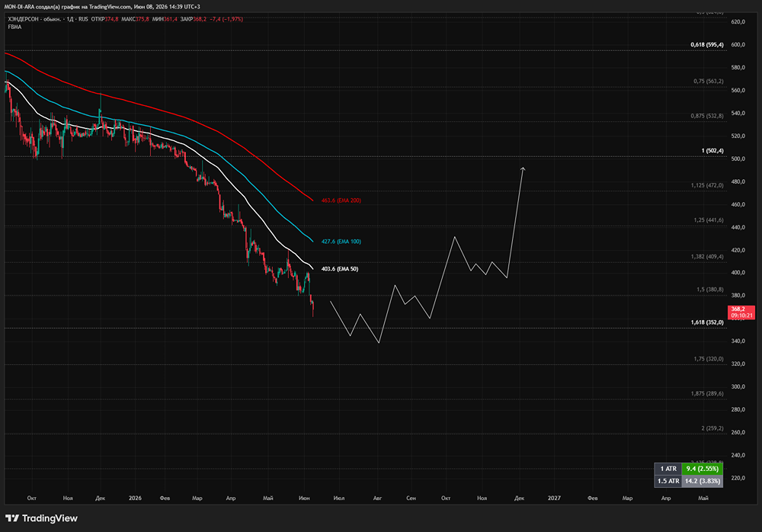Screen dimensions: 762x532
Task: Click the 620,0 price axis label
Action: coord(738,22)
